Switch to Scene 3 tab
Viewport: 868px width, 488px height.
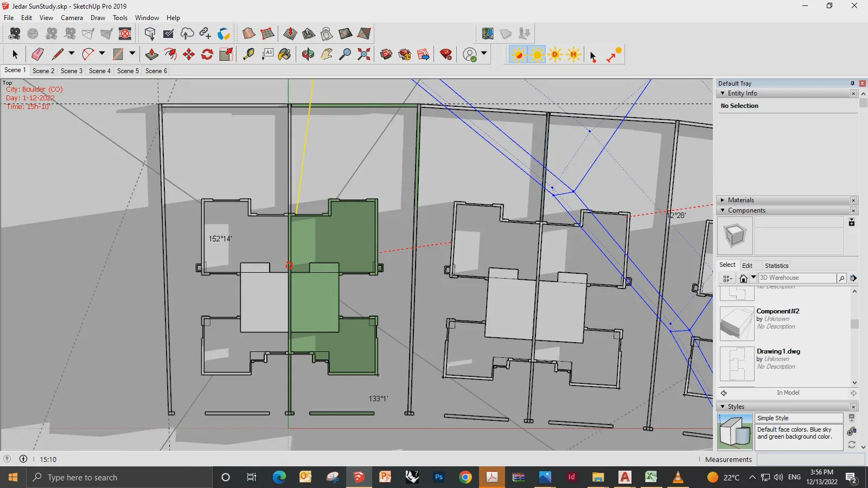72,71
